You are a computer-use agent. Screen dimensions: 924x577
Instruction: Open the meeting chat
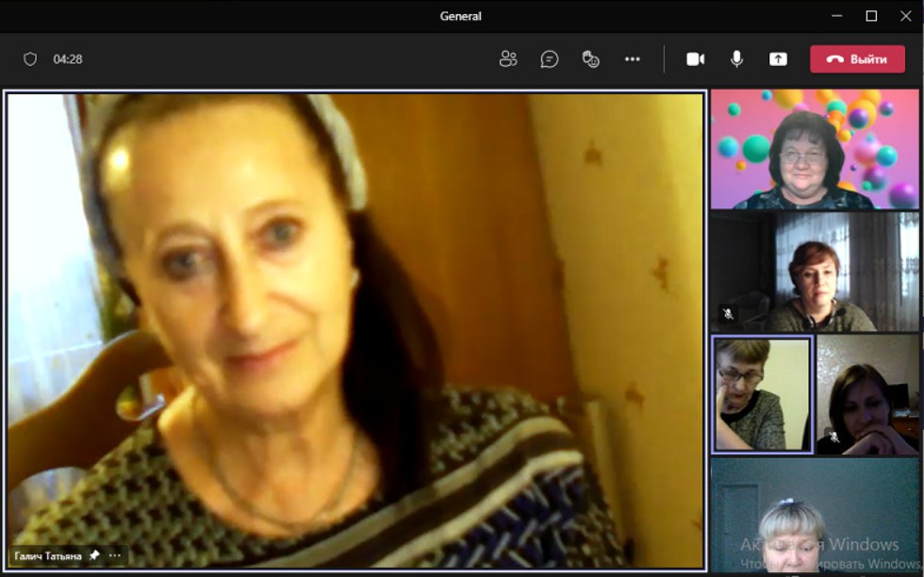click(550, 59)
